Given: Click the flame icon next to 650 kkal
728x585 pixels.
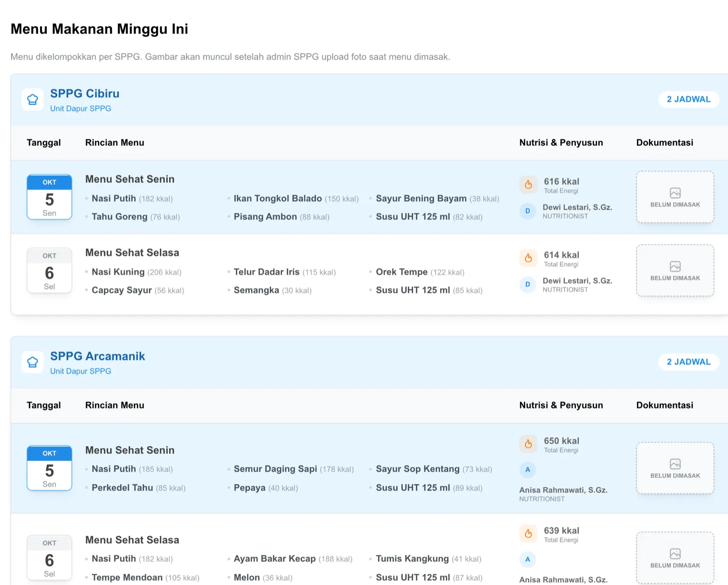Looking at the screenshot, I should coord(528,444).
